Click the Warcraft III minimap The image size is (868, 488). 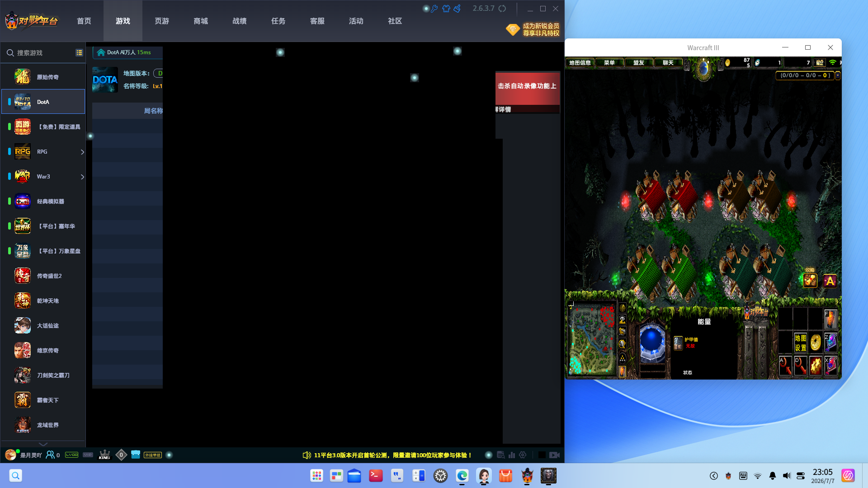593,339
